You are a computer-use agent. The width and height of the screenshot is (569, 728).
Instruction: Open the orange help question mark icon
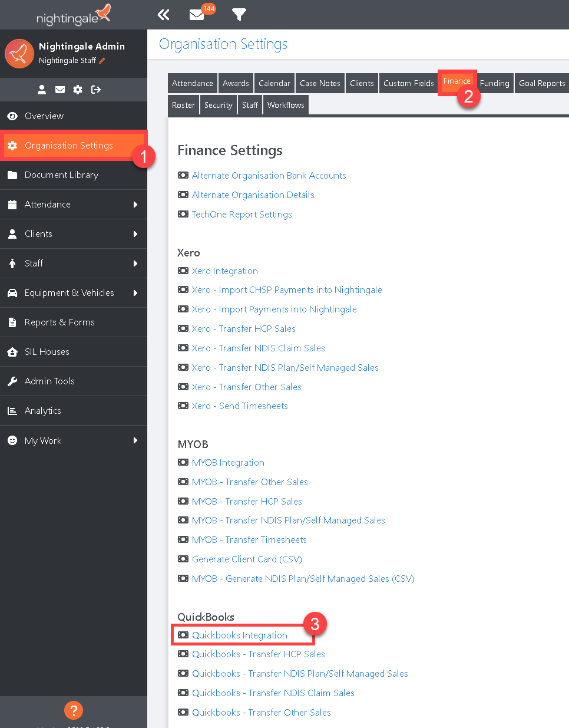point(74,710)
